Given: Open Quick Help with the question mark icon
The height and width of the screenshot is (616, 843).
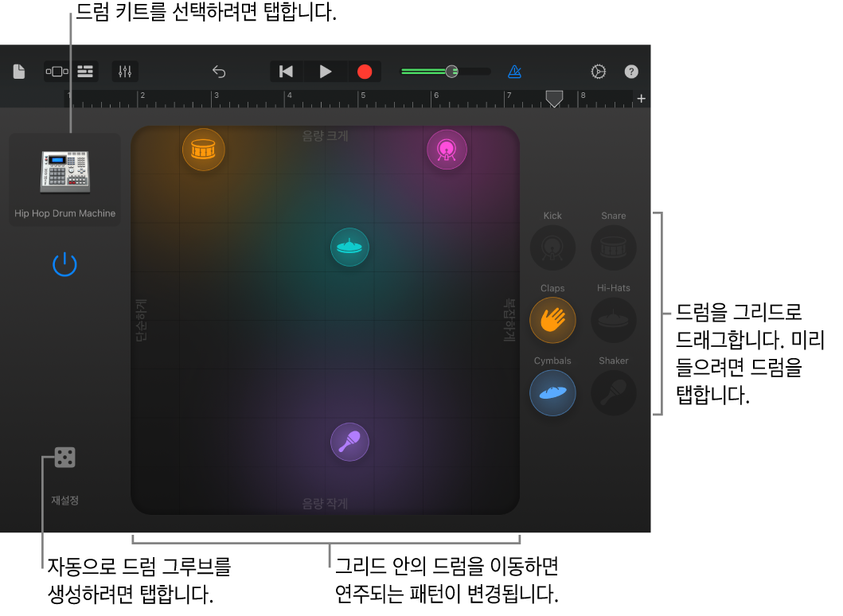Looking at the screenshot, I should [631, 72].
